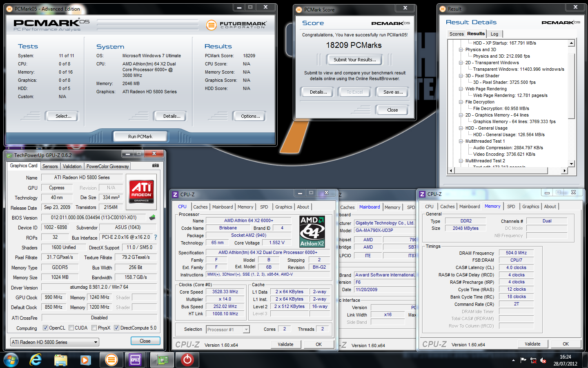
Task: Toggle the DirectCompute 5.0 checkbox
Action: click(x=116, y=328)
